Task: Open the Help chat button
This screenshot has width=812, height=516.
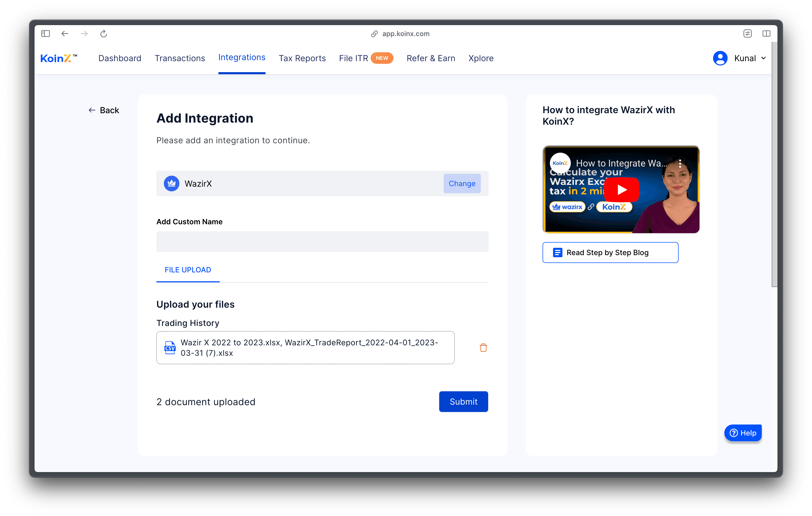Action: pyautogui.click(x=742, y=433)
